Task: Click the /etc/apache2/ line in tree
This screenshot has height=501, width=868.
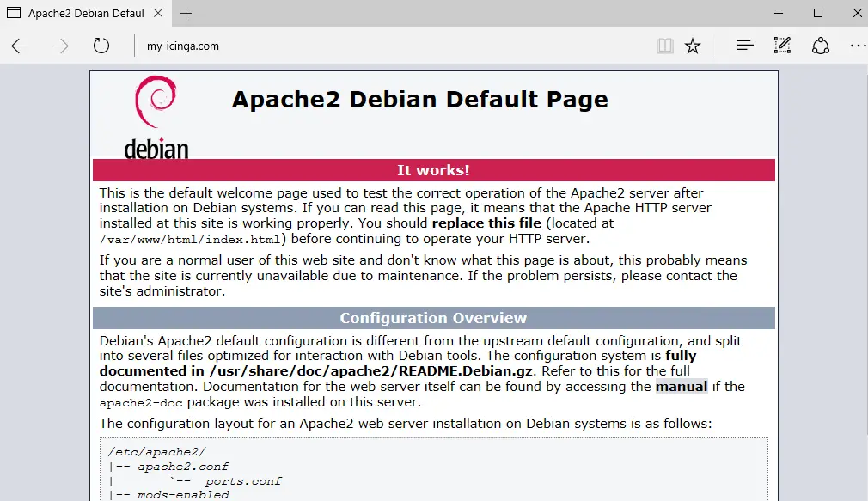Action: (x=156, y=452)
